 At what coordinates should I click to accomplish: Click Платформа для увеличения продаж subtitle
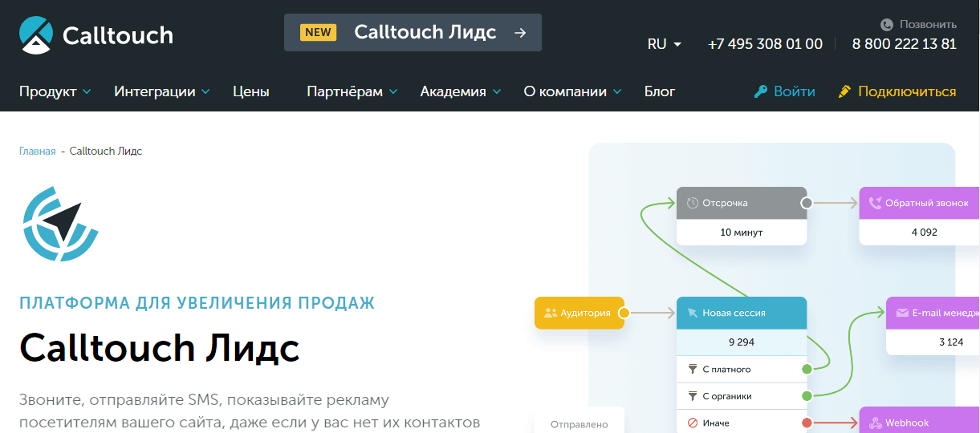[197, 303]
